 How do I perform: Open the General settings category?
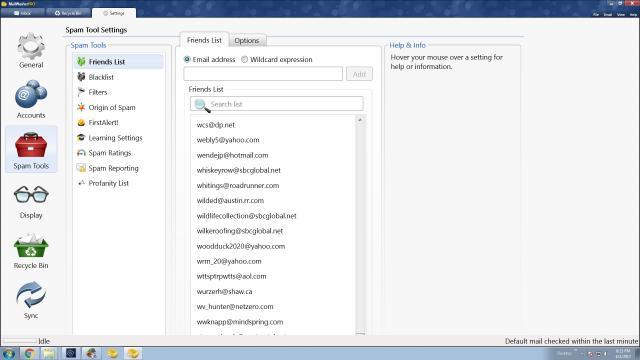[x=31, y=50]
